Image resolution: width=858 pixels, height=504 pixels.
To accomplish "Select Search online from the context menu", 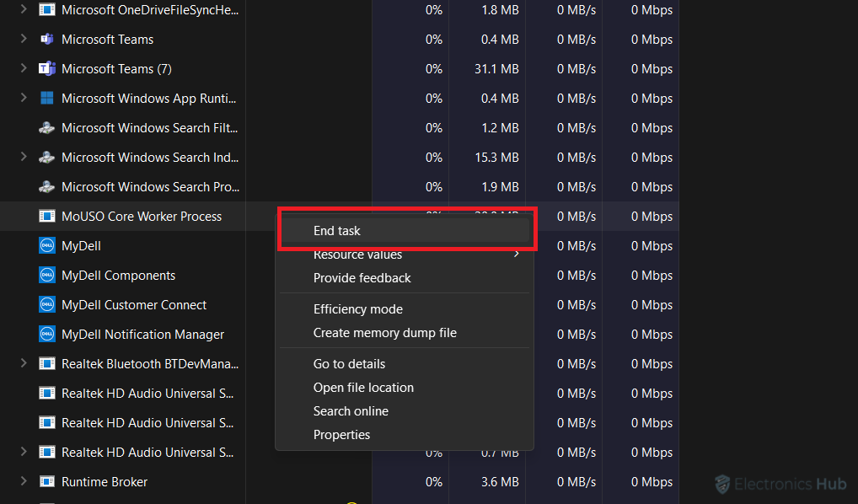I will click(405, 411).
